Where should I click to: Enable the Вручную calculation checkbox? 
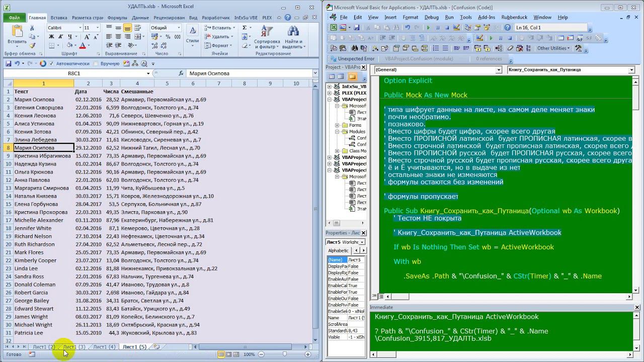(x=96, y=64)
